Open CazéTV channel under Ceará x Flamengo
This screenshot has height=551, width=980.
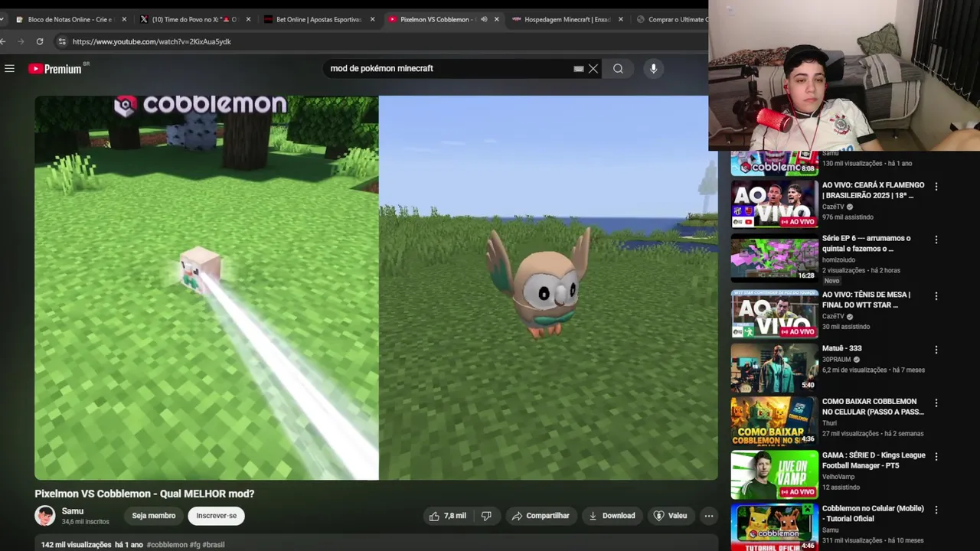(833, 207)
